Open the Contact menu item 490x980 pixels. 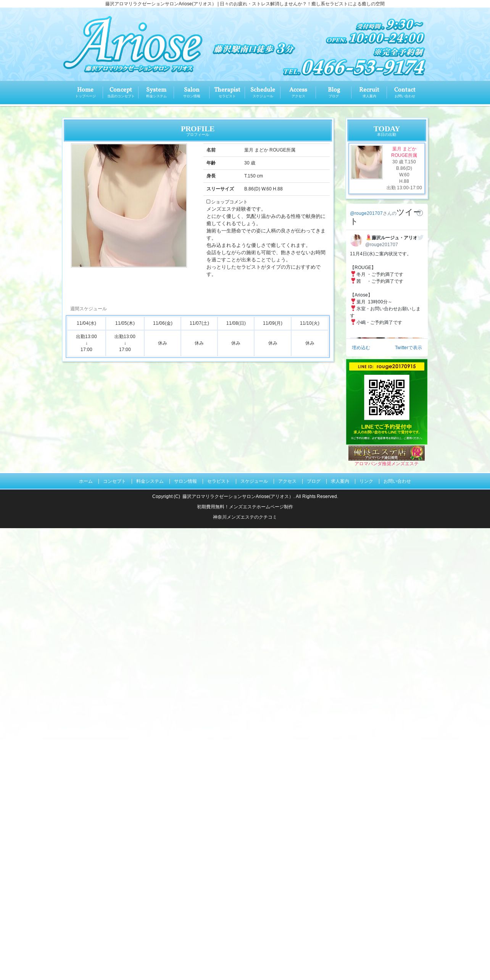click(405, 92)
